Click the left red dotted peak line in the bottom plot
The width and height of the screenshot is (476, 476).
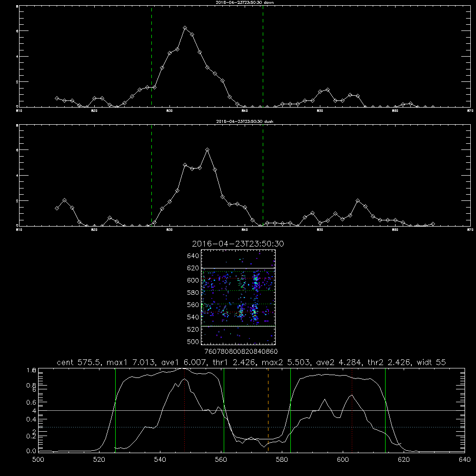pos(185,410)
